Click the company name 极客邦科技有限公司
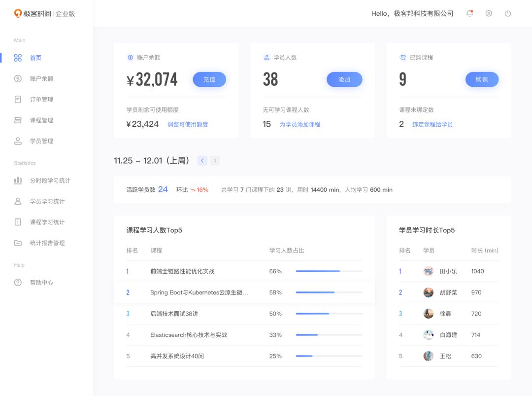Screen dimensions: 532x396 click(x=424, y=14)
